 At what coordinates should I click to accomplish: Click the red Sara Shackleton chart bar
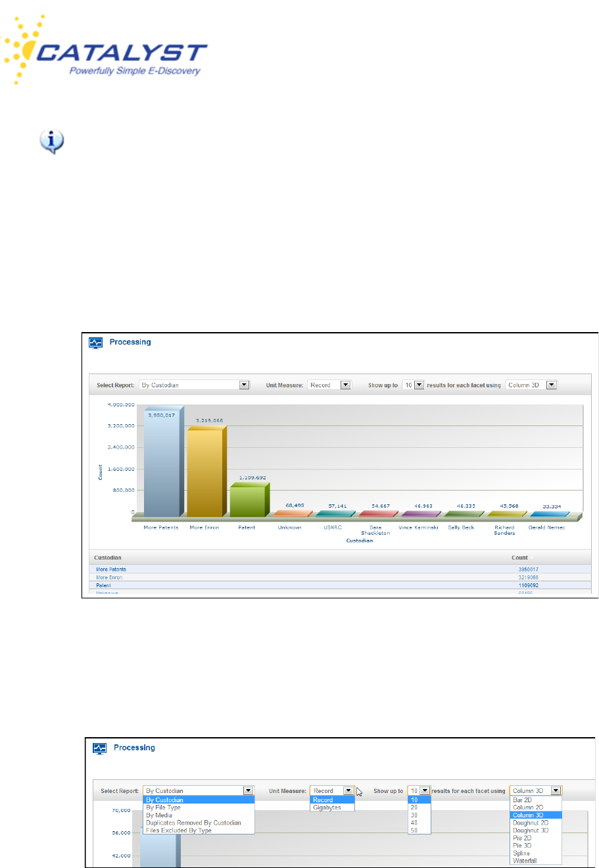378,514
